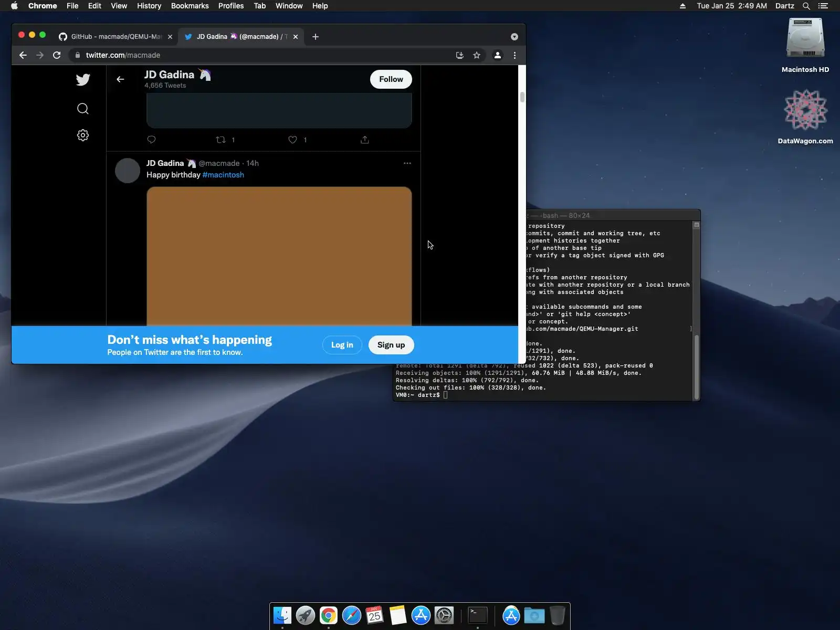The height and width of the screenshot is (630, 840).
Task: Open the Chrome three-dot menu
Action: pos(514,55)
